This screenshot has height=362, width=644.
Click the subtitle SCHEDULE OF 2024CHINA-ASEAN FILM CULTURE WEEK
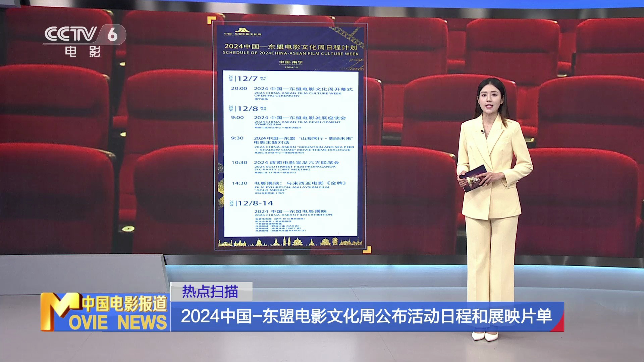[x=290, y=53]
